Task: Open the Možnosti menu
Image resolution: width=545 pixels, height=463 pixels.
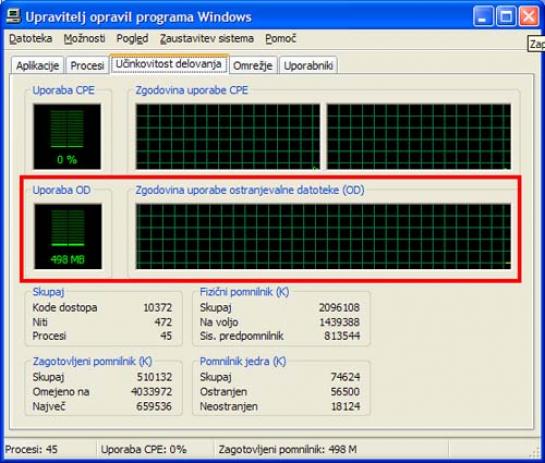Action: pos(84,38)
